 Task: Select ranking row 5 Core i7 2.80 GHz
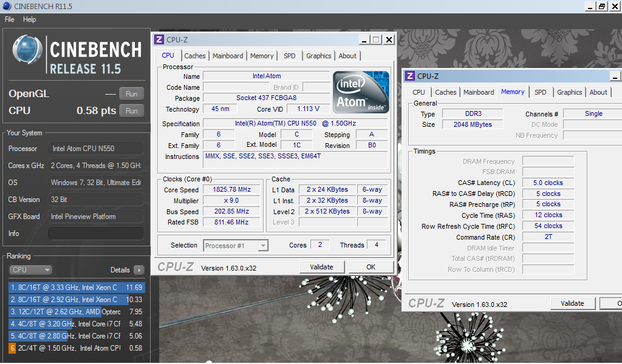77,336
